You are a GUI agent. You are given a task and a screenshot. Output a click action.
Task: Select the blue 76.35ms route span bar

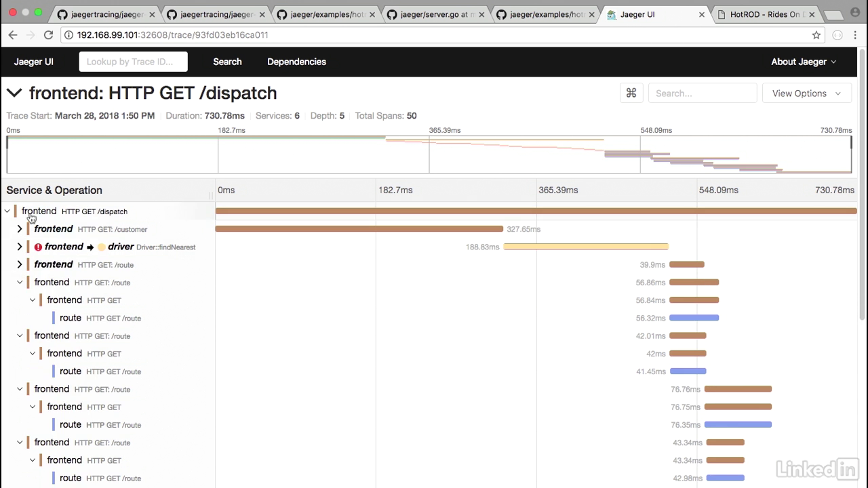pos(738,425)
